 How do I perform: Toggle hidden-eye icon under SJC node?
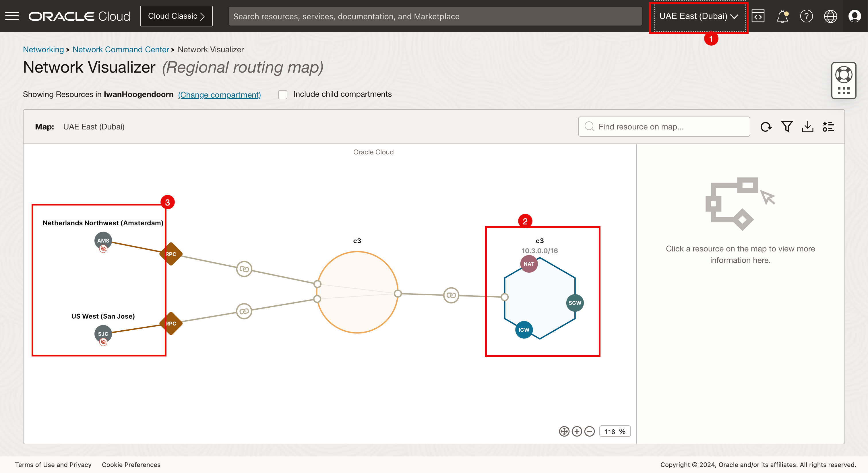[x=103, y=342]
